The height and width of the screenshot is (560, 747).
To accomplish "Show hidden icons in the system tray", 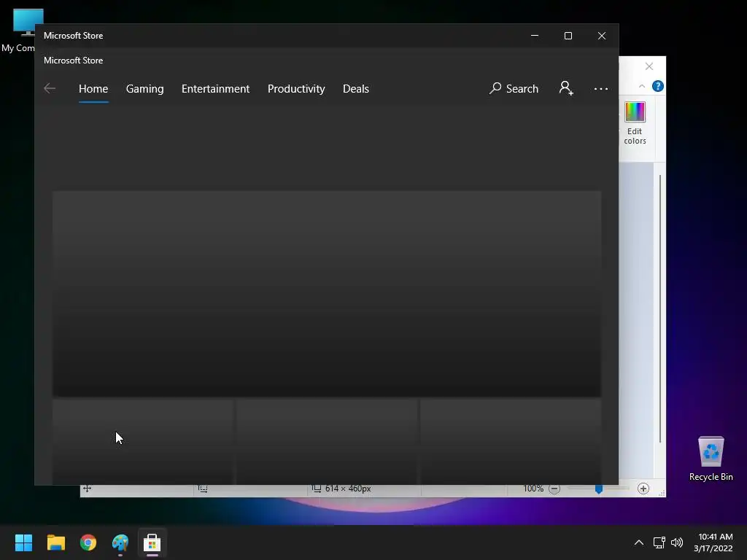I will coord(639,542).
